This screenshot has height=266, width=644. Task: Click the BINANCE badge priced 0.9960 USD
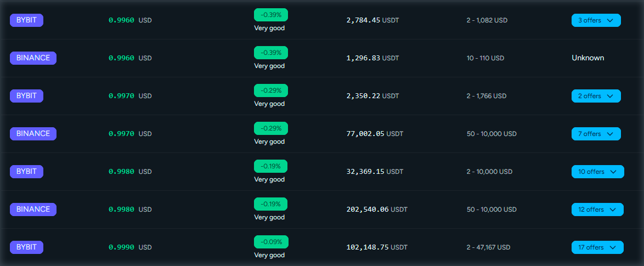click(x=33, y=58)
